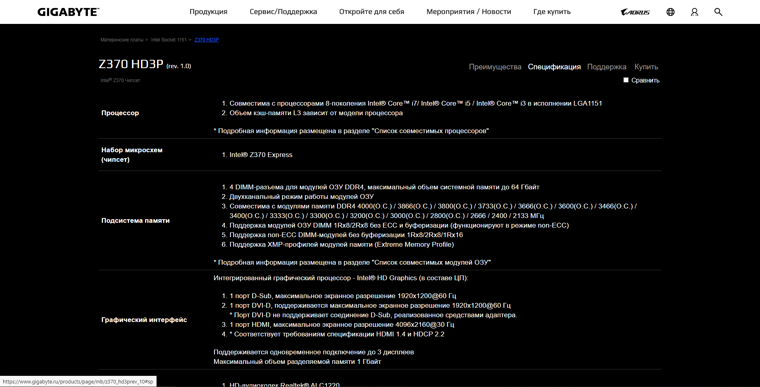Open the Сервис/Поддержка menu
760x387 pixels.
click(x=283, y=12)
